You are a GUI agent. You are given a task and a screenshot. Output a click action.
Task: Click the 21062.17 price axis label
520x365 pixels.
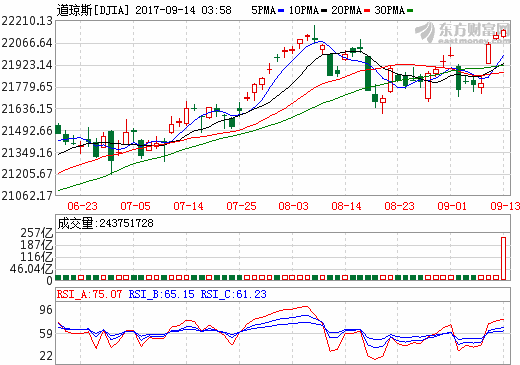point(27,196)
